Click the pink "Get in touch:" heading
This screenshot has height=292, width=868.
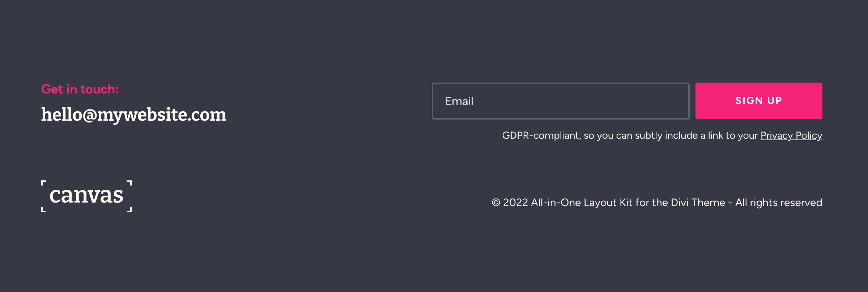(80, 89)
